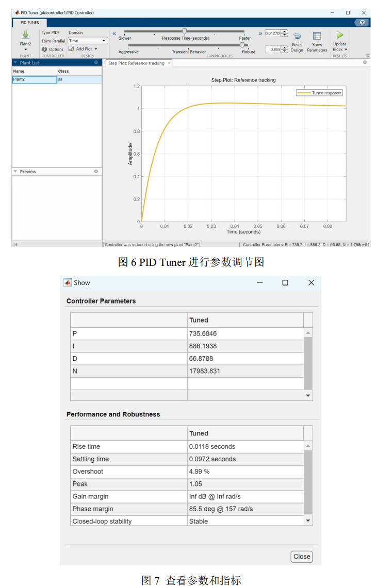Click the increase response time double arrow
378x588 pixels.
(260, 33)
